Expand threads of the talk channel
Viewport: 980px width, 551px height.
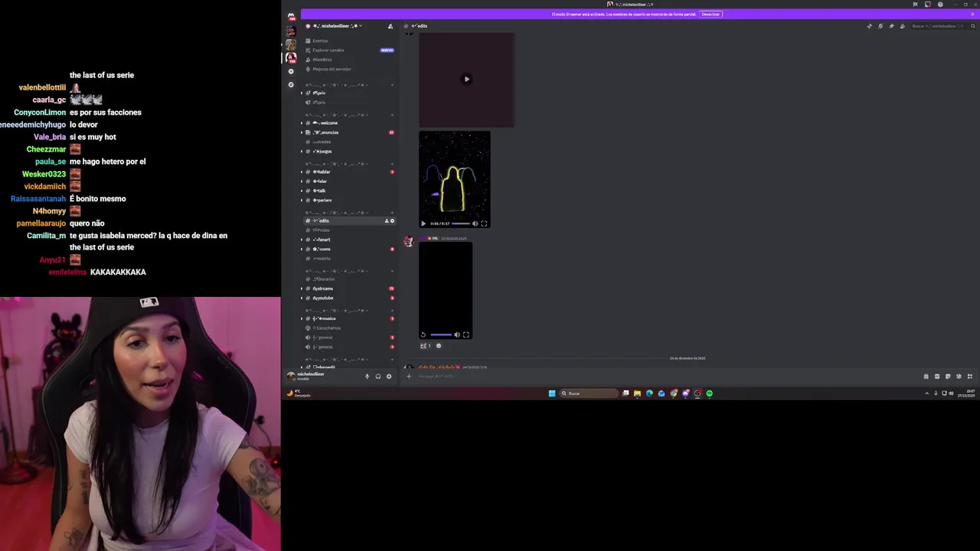[301, 191]
